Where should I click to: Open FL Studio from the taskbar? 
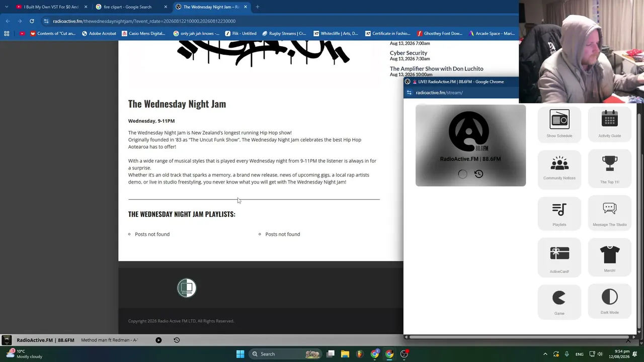pyautogui.click(x=360, y=354)
